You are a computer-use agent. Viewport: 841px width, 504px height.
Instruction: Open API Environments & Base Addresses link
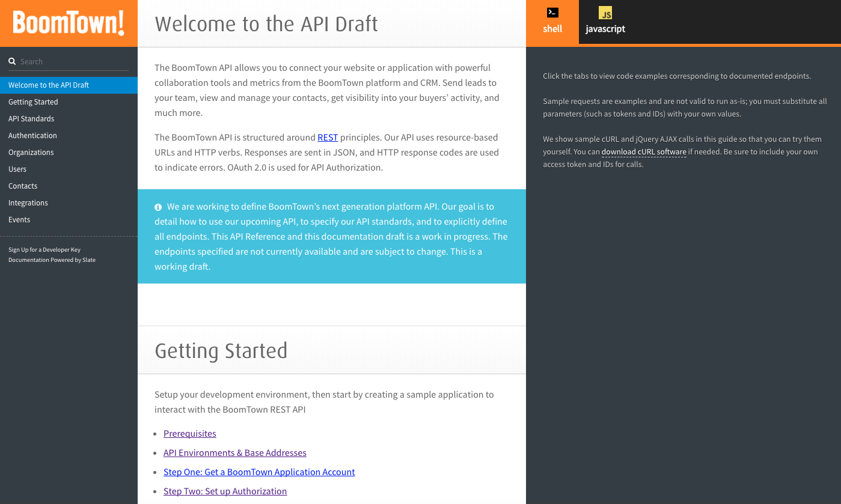click(235, 453)
